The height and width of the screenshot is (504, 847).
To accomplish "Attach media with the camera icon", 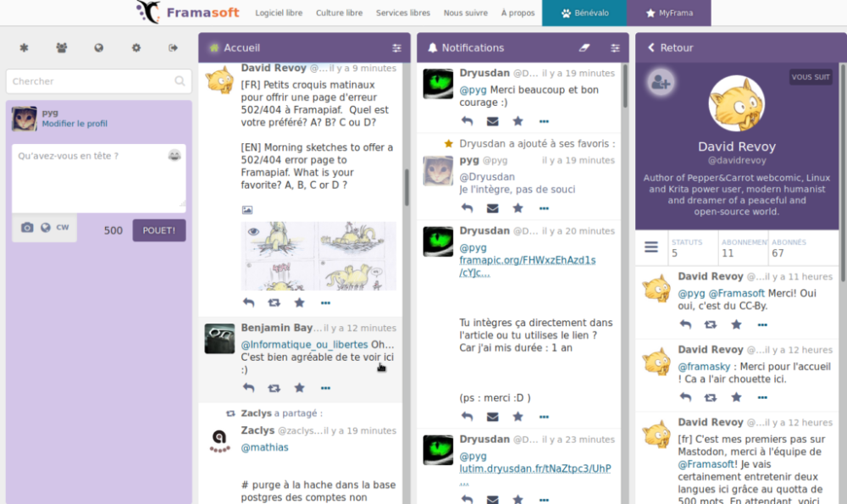I will pyautogui.click(x=27, y=227).
